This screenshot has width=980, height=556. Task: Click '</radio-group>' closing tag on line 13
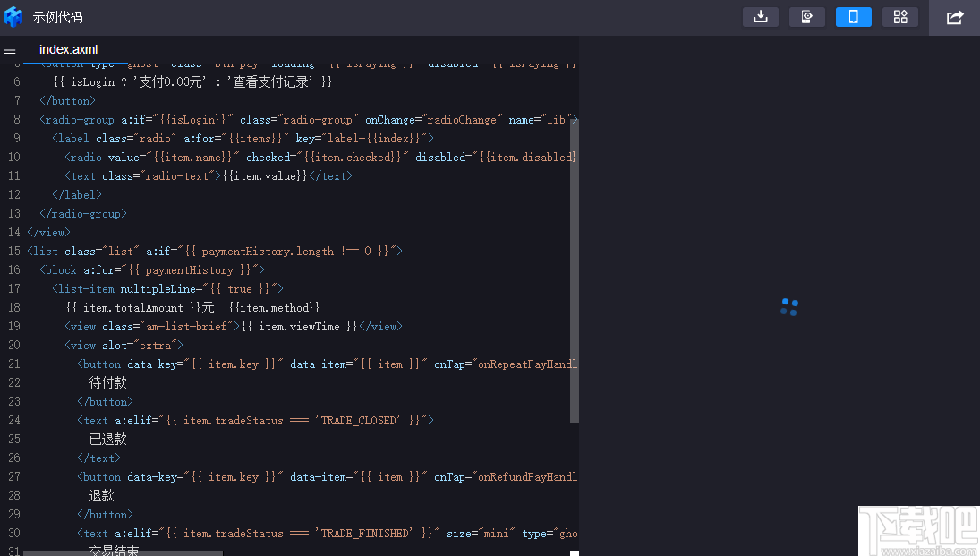click(x=83, y=213)
